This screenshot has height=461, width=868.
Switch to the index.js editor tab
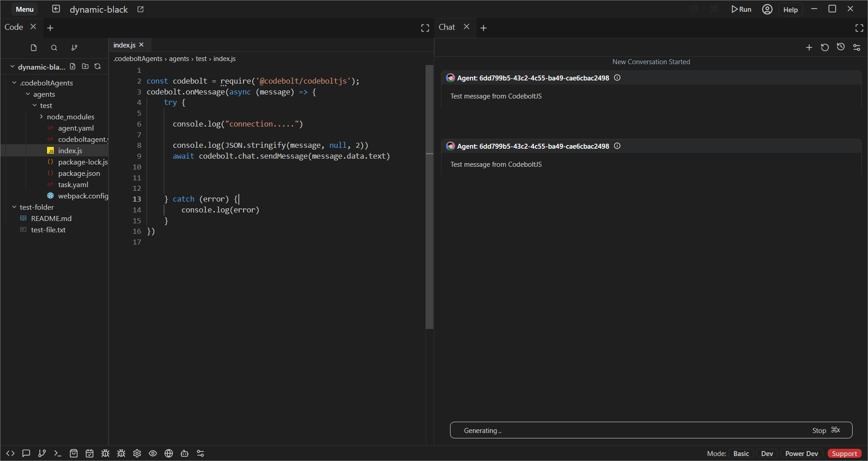pos(124,45)
